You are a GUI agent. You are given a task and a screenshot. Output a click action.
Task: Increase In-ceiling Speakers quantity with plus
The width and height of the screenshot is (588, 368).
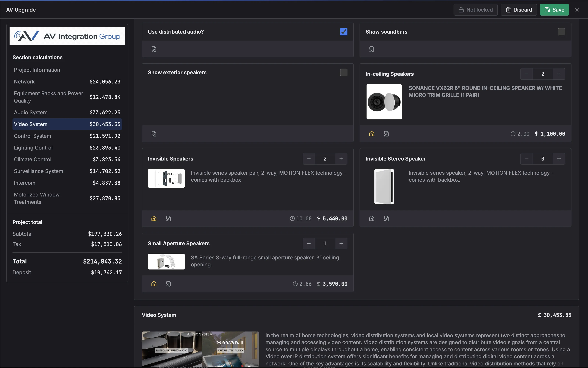[x=559, y=74]
